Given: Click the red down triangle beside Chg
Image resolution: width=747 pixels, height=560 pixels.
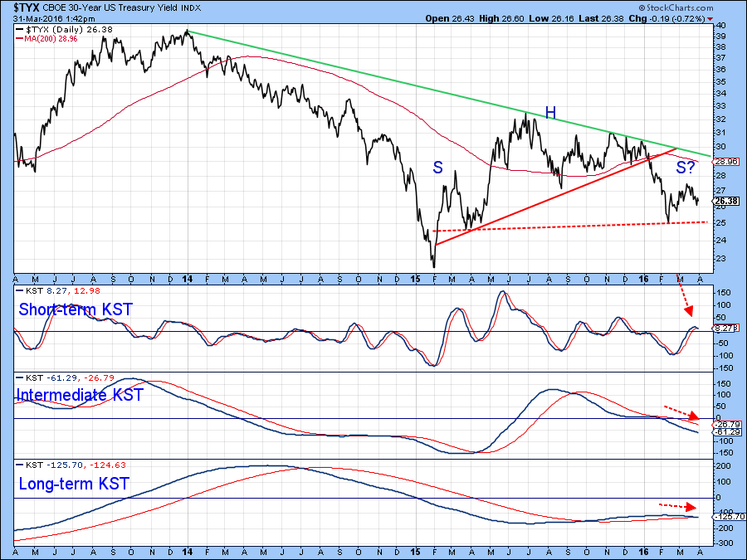Looking at the screenshot, I should [733, 18].
